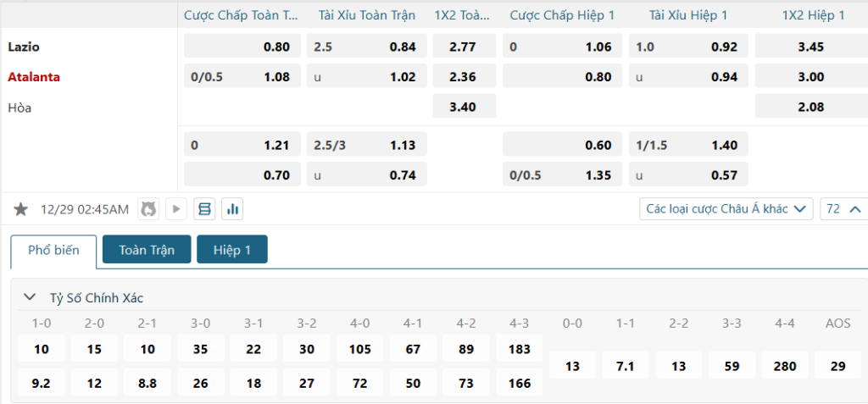Click the jersey icon next to match time

(x=149, y=209)
